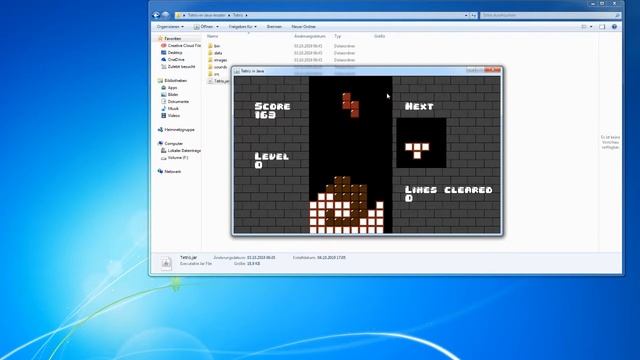Select the src folder

pyautogui.click(x=213, y=73)
